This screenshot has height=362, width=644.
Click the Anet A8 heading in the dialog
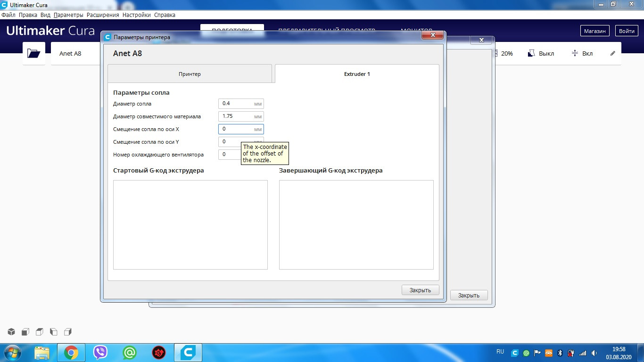coord(127,53)
